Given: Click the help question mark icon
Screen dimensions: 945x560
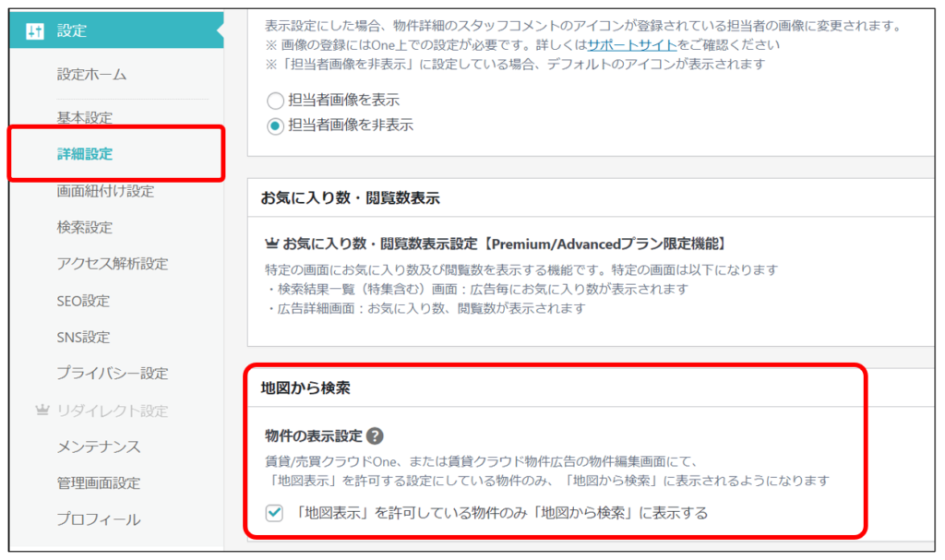Looking at the screenshot, I should click(x=375, y=435).
